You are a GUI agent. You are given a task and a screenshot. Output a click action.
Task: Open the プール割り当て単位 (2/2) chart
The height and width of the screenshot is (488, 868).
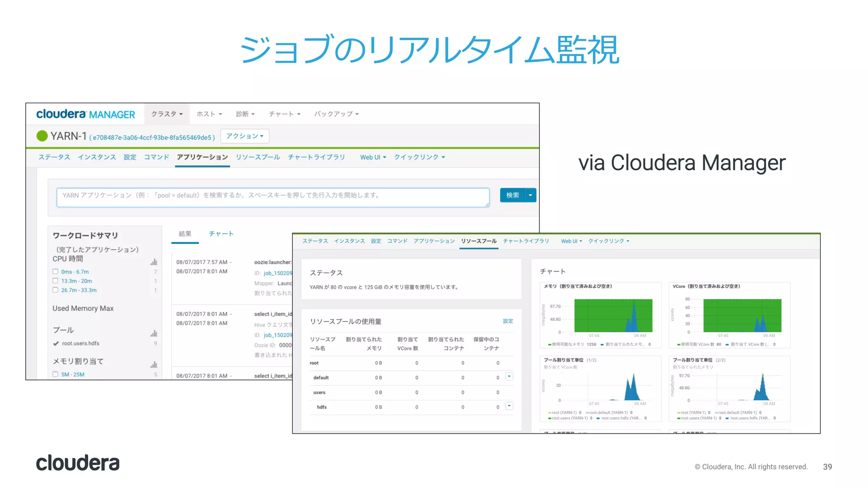coord(729,389)
